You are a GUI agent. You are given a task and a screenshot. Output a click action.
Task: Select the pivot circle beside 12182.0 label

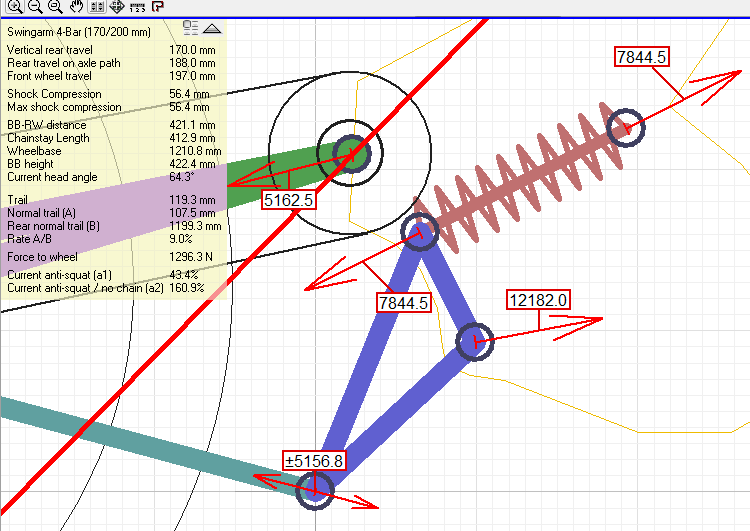coord(475,342)
